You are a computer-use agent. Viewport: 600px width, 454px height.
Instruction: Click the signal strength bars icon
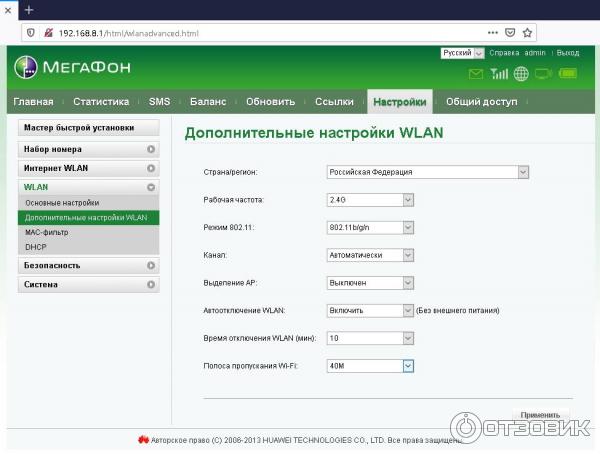click(497, 74)
